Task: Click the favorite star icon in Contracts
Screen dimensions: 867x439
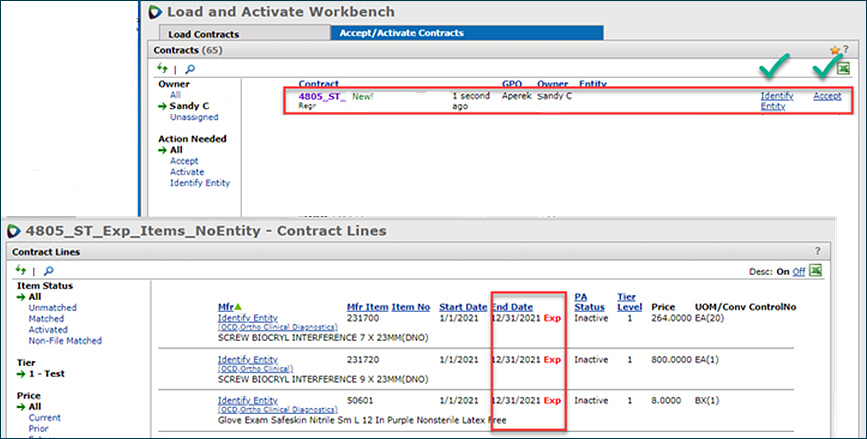Action: click(834, 50)
